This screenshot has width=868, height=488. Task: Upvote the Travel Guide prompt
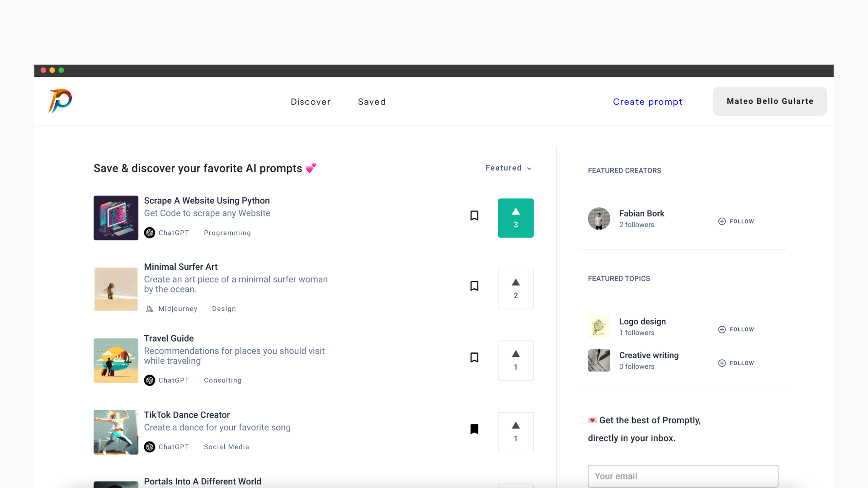click(515, 361)
